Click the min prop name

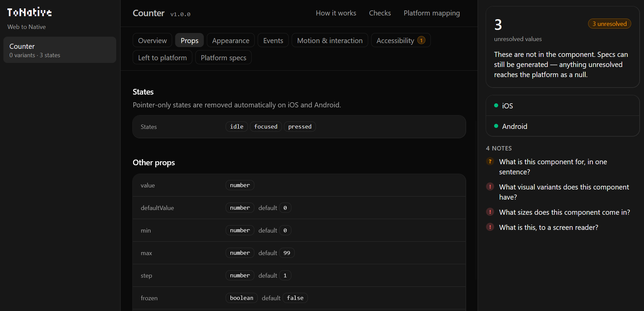coord(146,231)
